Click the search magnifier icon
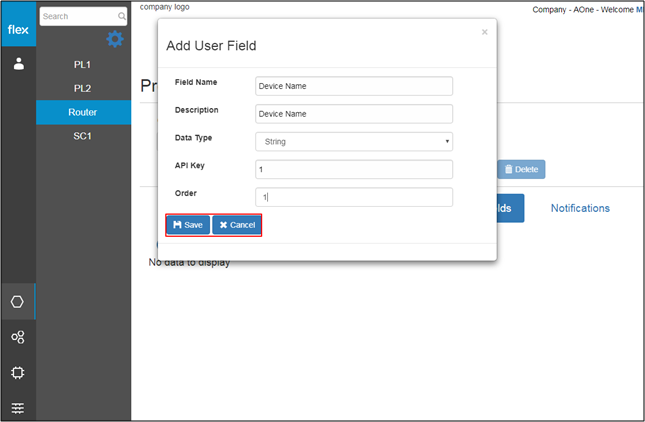 pyautogui.click(x=122, y=16)
